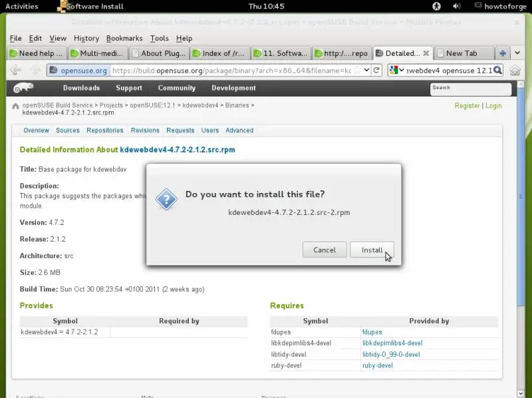Switch to the Overview page tab
This screenshot has width=532, height=398.
coord(37,130)
